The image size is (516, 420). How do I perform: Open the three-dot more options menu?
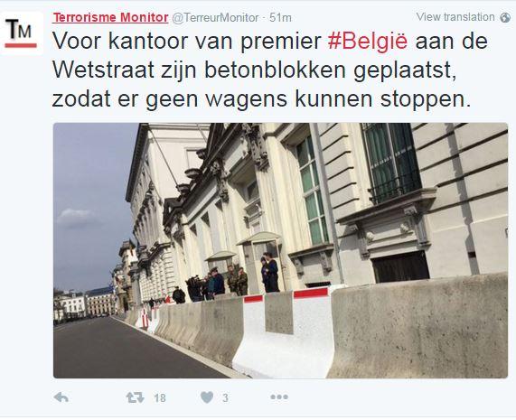click(279, 397)
